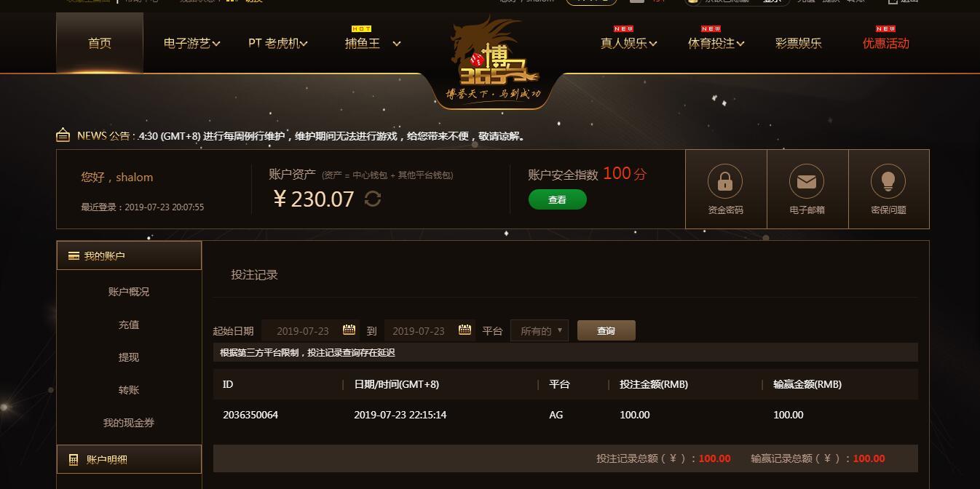Screen dimensions: 980x489
Task: Click the 密保问题 lightbulb icon
Action: tap(888, 181)
